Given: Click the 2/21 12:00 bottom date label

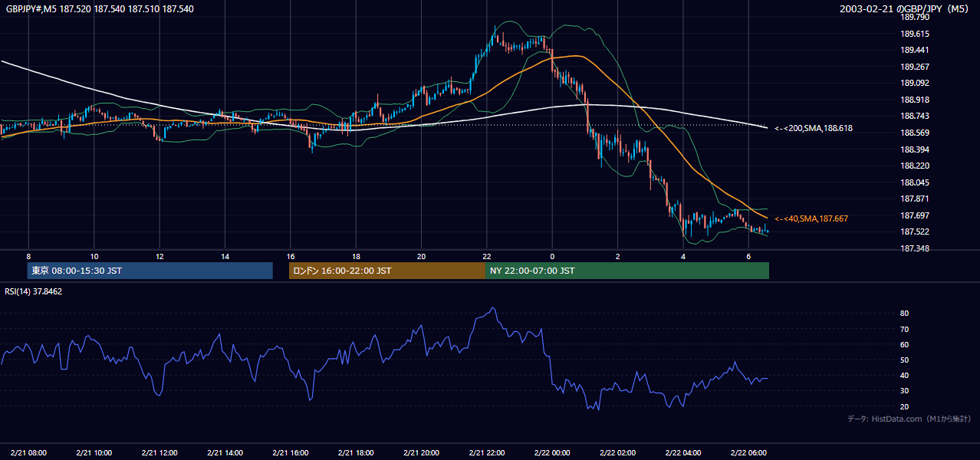Looking at the screenshot, I should [x=159, y=452].
